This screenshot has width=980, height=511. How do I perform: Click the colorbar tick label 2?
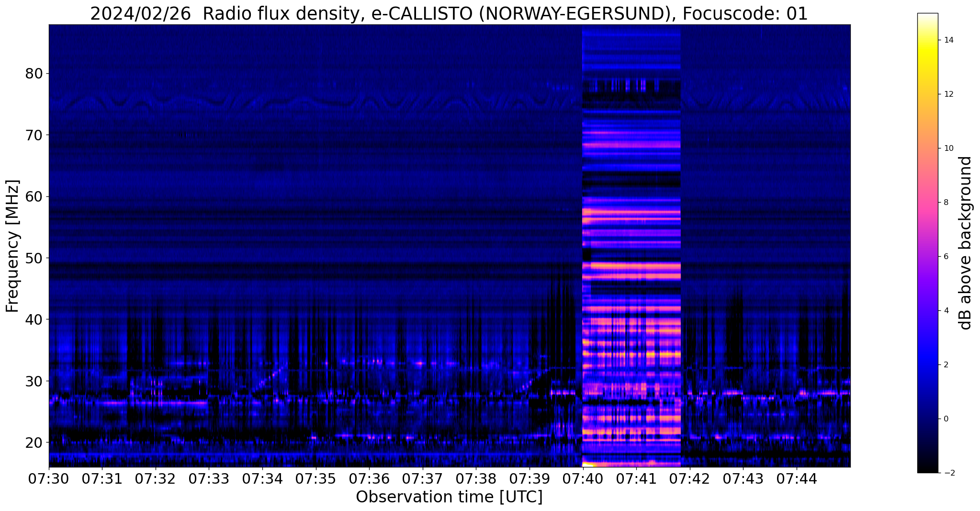click(x=946, y=365)
